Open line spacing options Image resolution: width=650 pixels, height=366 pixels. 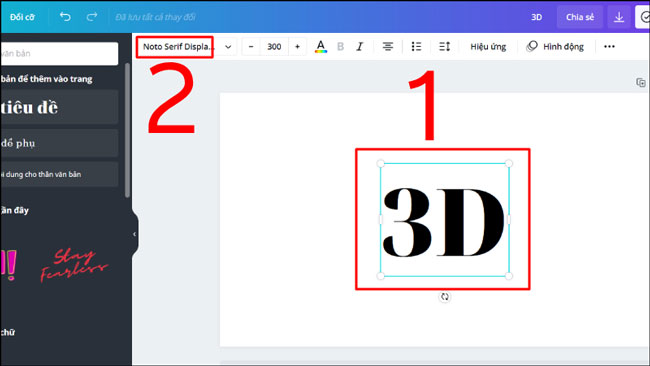click(x=444, y=46)
